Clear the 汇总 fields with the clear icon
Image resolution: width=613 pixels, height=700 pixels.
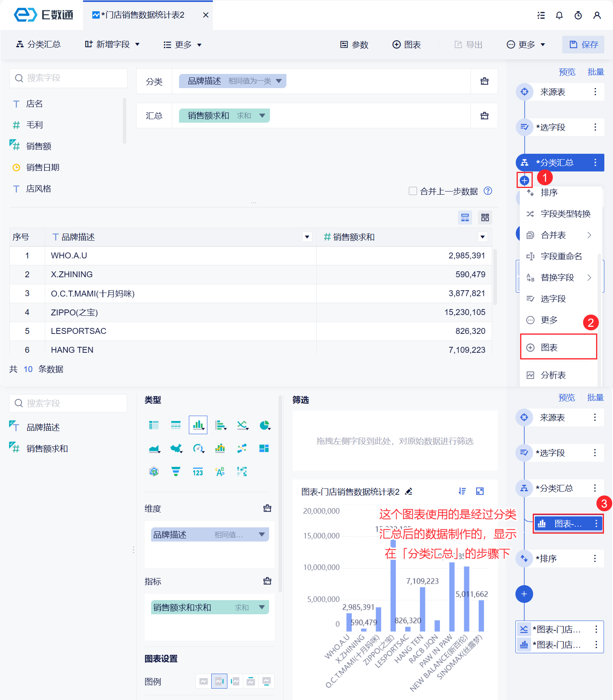point(485,116)
